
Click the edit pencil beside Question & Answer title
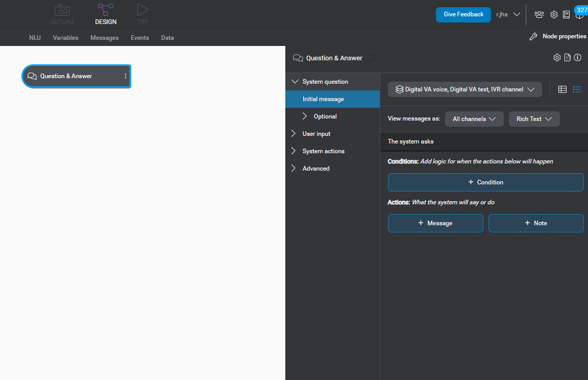coord(372,58)
